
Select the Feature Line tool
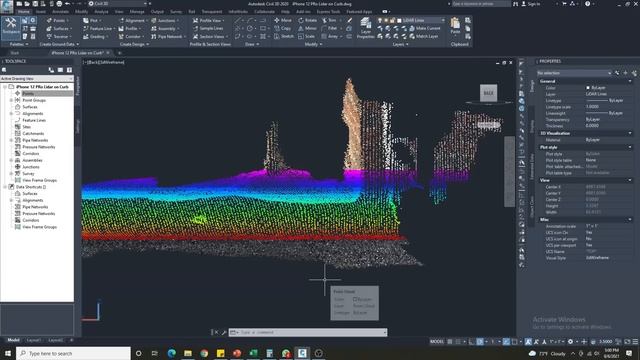pyautogui.click(x=98, y=29)
